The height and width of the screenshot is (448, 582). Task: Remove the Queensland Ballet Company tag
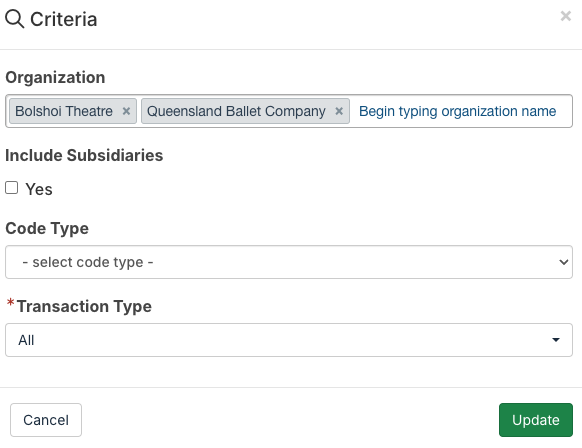tap(339, 111)
